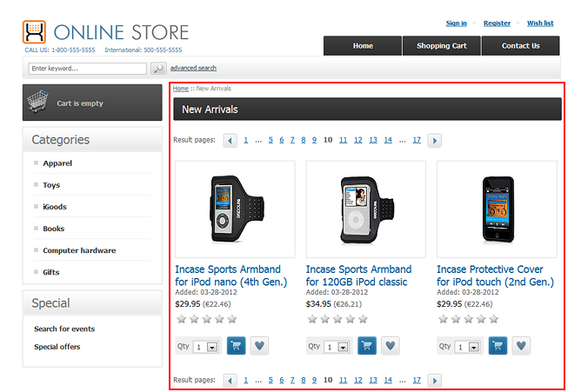
Task: Open quantity dropdown for iPod nano armband
Action: [212, 347]
